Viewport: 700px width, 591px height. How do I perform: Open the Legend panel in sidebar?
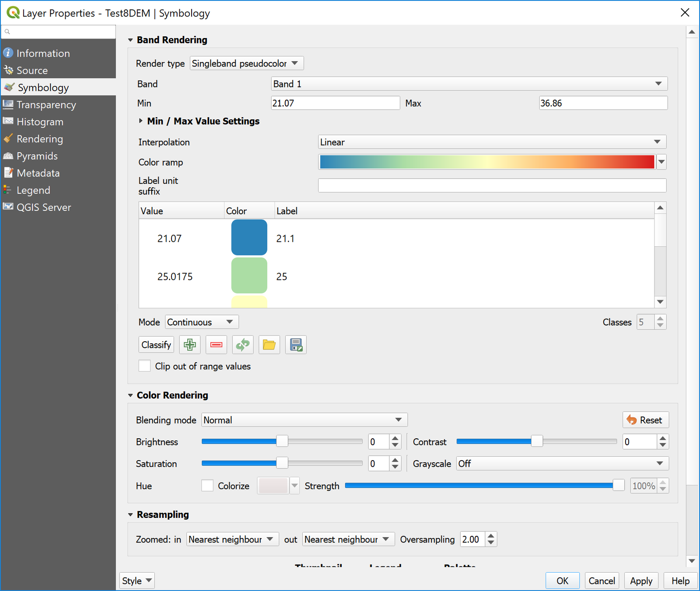click(33, 190)
